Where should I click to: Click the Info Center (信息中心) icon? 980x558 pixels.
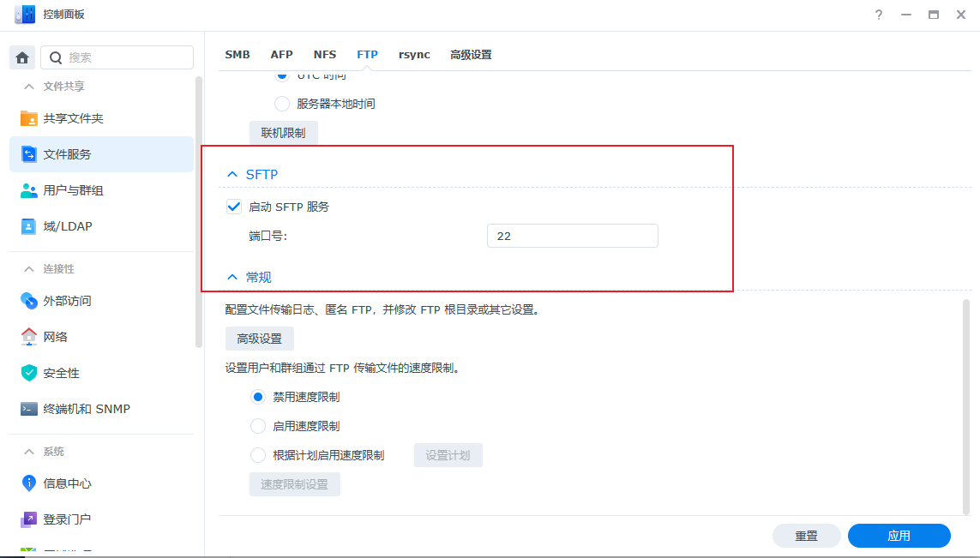click(x=29, y=483)
